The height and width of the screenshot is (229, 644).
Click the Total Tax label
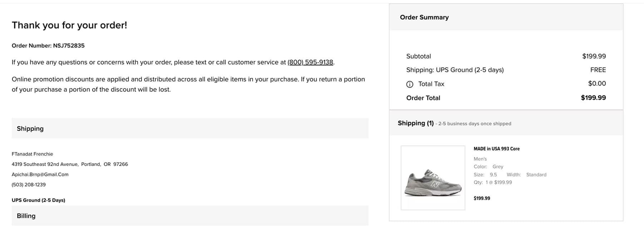pyautogui.click(x=431, y=84)
